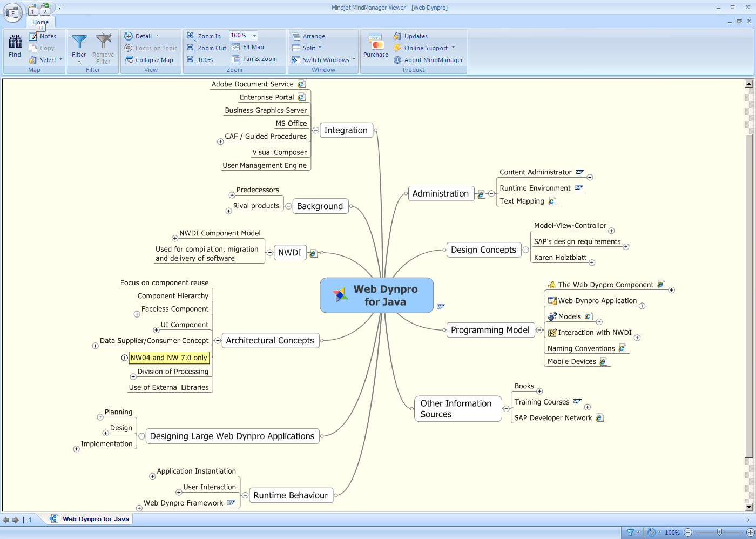Open the Pan & Zoom tool
Screen dimensions: 756x539
click(x=255, y=58)
